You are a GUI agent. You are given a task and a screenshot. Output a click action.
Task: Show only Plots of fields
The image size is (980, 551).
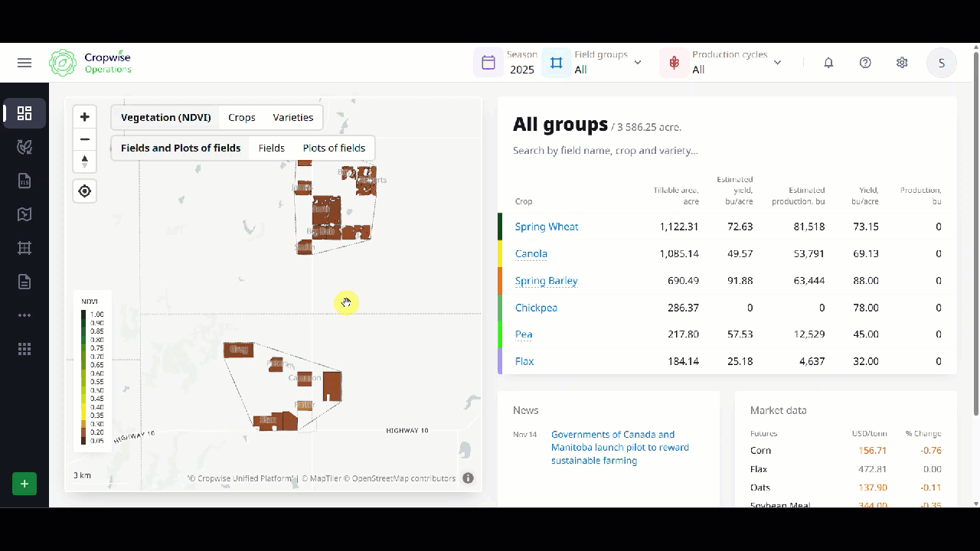tap(334, 148)
